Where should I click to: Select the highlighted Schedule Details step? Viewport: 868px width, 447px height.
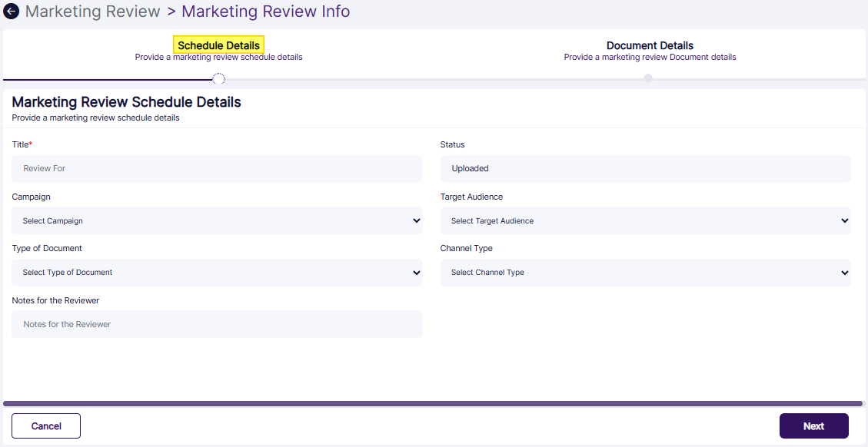[x=218, y=45]
